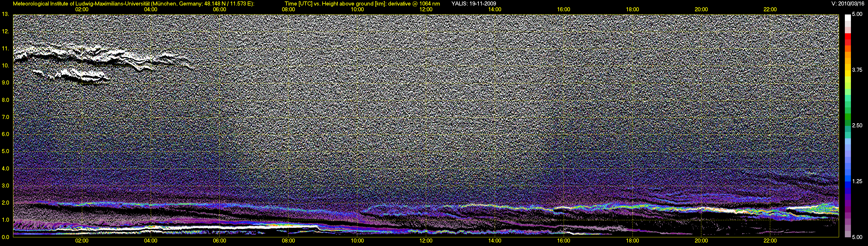
Task: Click 18:00 on the bottom time axis
Action: [x=632, y=241]
